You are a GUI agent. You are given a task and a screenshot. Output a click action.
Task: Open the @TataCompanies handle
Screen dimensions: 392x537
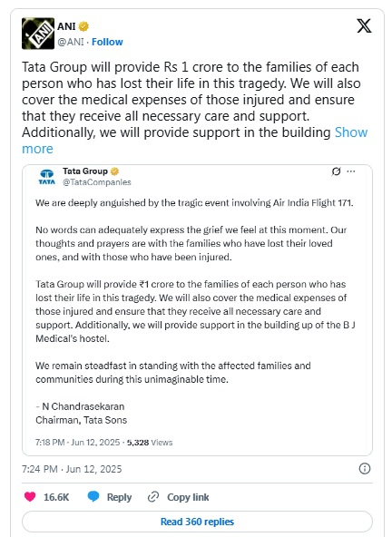click(x=97, y=182)
